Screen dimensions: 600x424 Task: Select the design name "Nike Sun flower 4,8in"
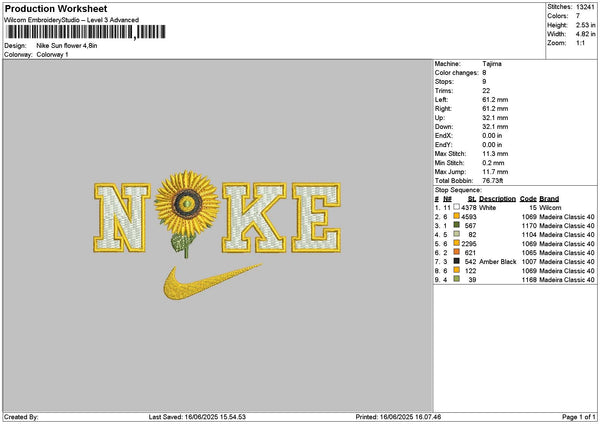(67, 46)
